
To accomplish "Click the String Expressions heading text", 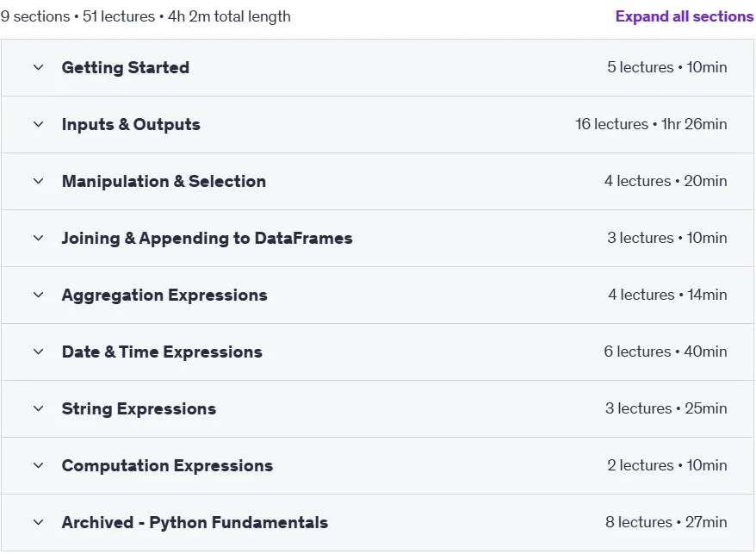I will point(139,408).
